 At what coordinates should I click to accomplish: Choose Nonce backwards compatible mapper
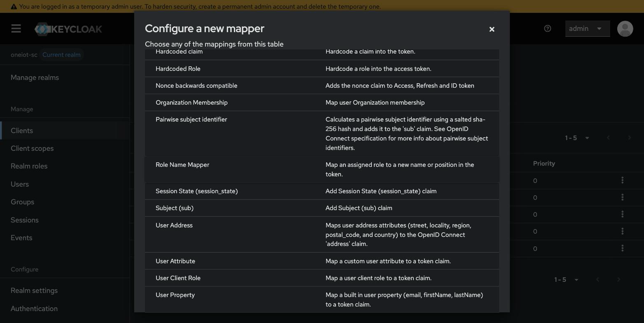322,85
